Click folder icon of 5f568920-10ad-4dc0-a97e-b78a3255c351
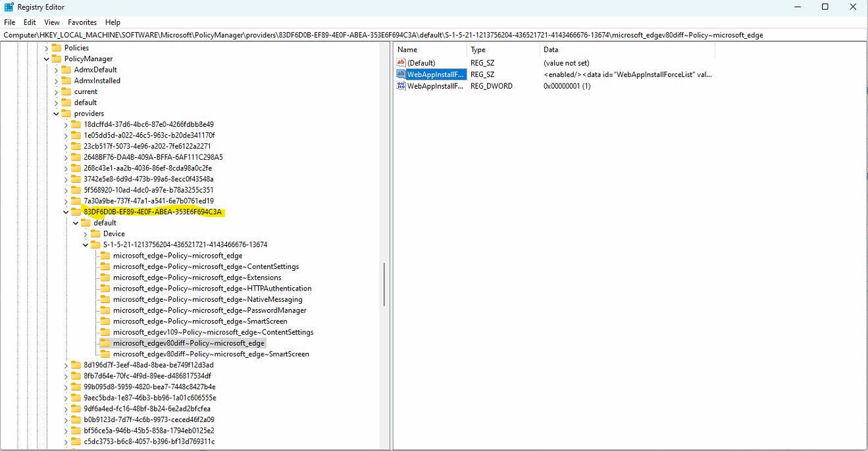The width and height of the screenshot is (868, 451). pos(76,190)
